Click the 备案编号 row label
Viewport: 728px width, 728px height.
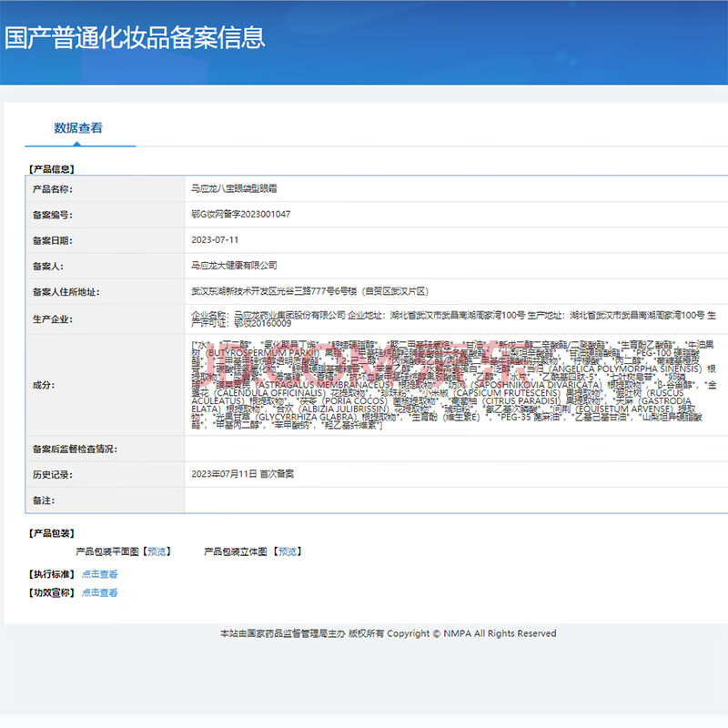(x=53, y=215)
